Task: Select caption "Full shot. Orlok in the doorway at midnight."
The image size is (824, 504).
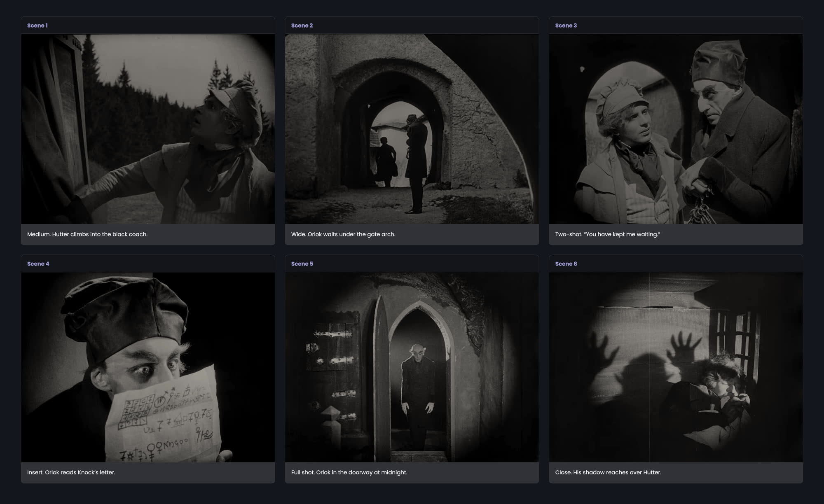Action: pyautogui.click(x=349, y=472)
